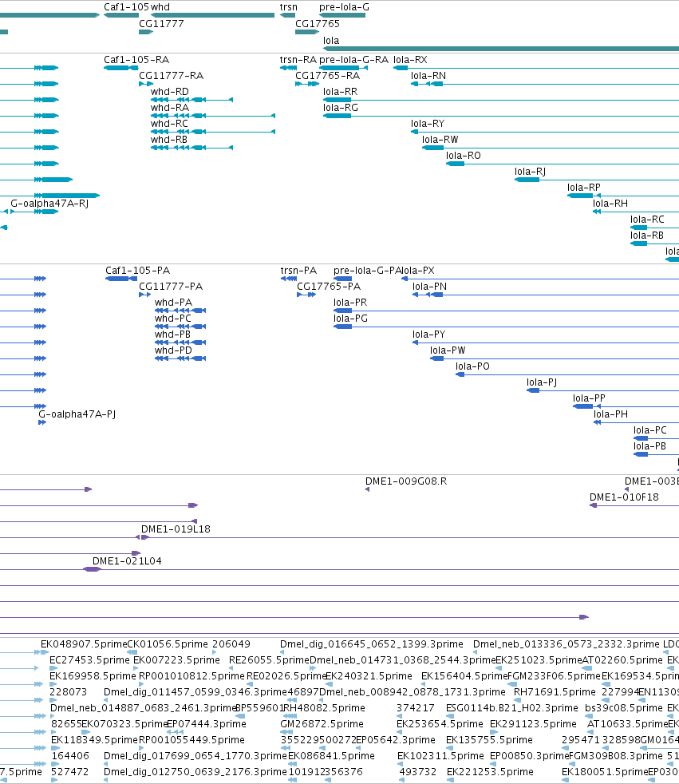Click the EK048907.5prime EST label
The height and width of the screenshot is (784, 679).
tap(84, 645)
